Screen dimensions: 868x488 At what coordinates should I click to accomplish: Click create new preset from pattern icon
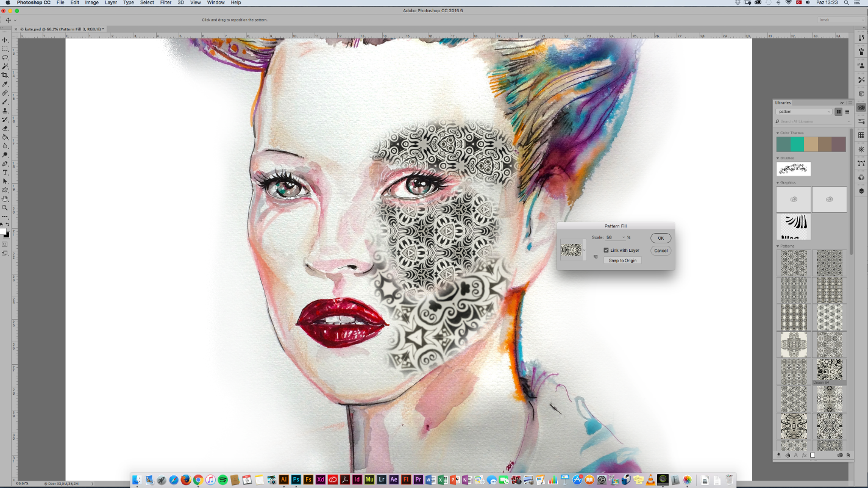(x=596, y=257)
